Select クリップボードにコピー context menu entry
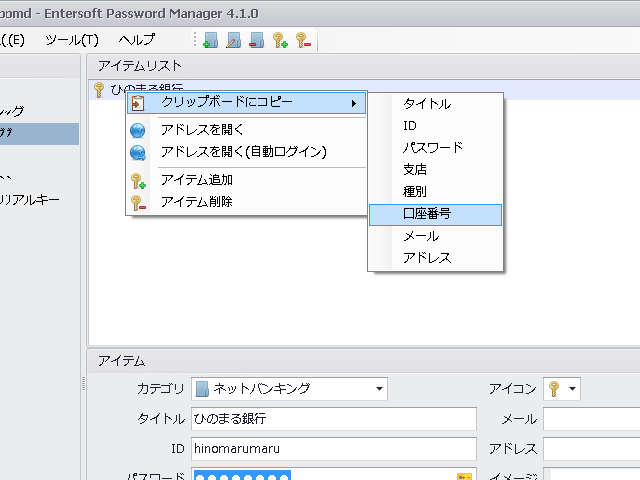640x480 pixels. pyautogui.click(x=247, y=103)
